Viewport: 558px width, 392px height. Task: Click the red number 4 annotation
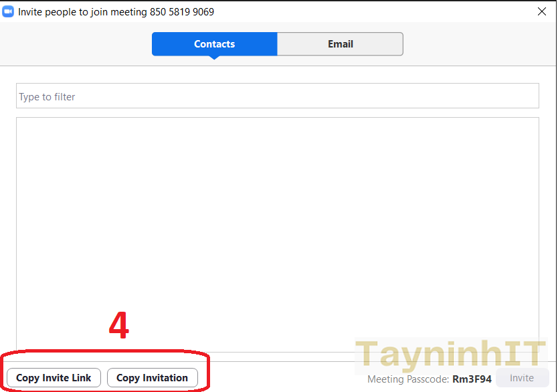click(119, 326)
